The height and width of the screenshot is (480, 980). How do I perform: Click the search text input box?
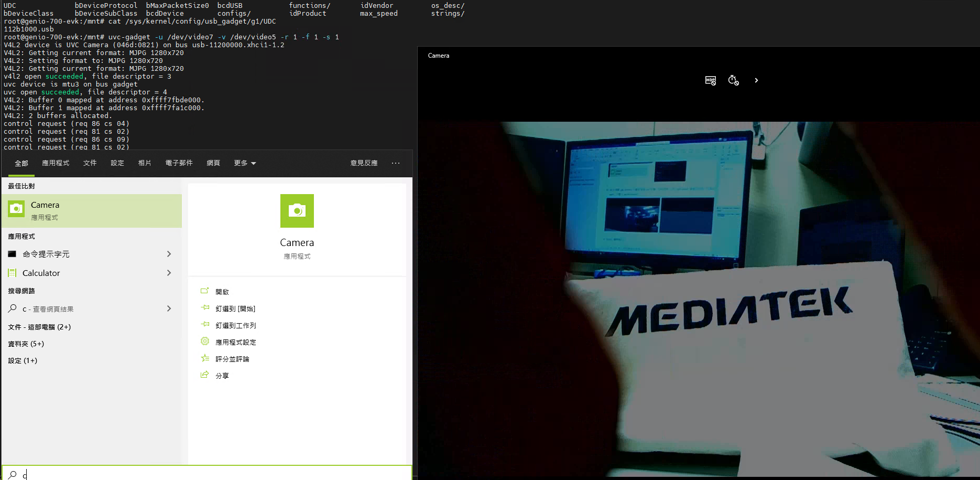click(x=210, y=474)
